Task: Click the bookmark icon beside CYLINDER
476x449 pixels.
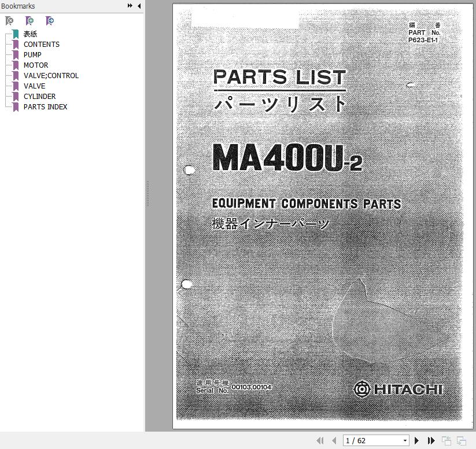Action: (16, 97)
